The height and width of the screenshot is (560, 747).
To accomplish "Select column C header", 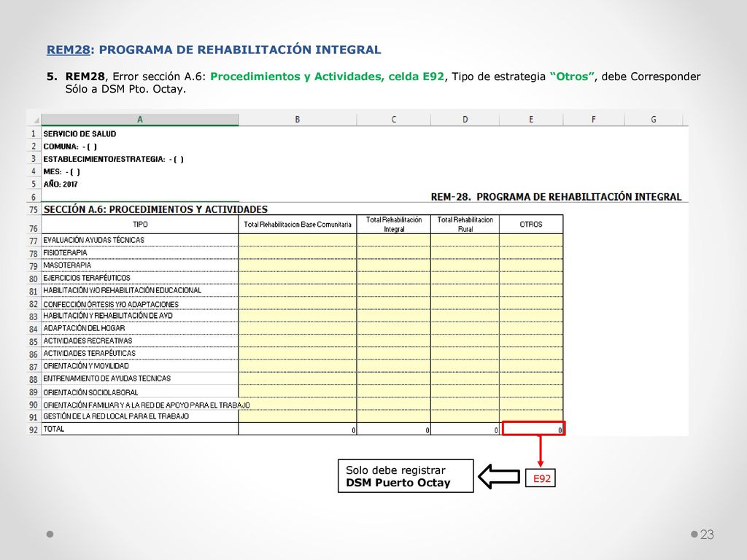I will 393,120.
